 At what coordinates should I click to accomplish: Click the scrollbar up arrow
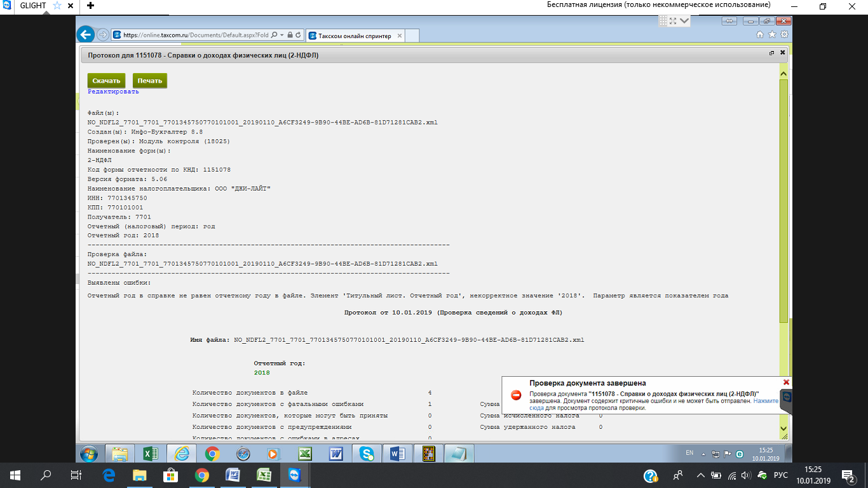click(x=784, y=74)
